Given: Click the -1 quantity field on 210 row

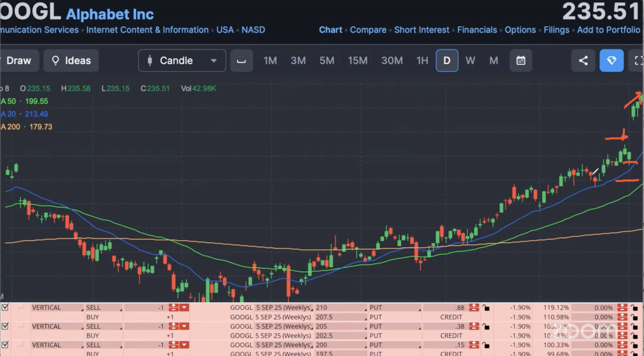Looking at the screenshot, I should 145,308.
